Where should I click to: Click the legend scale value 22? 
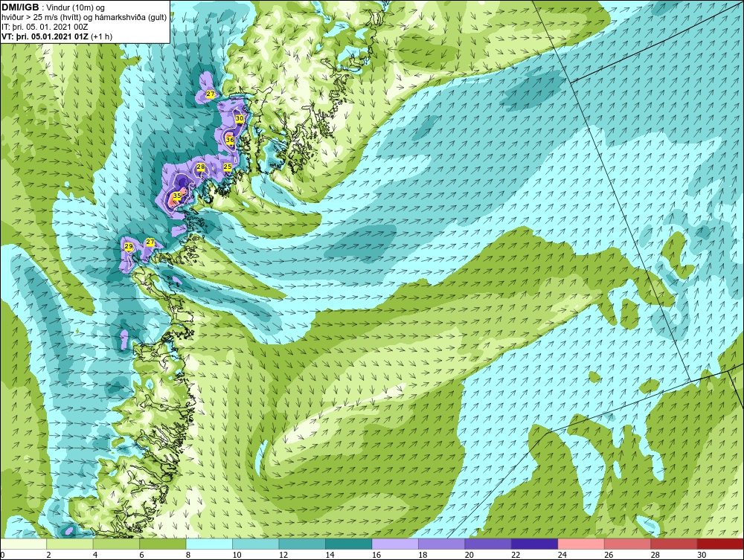pyautogui.click(x=516, y=555)
